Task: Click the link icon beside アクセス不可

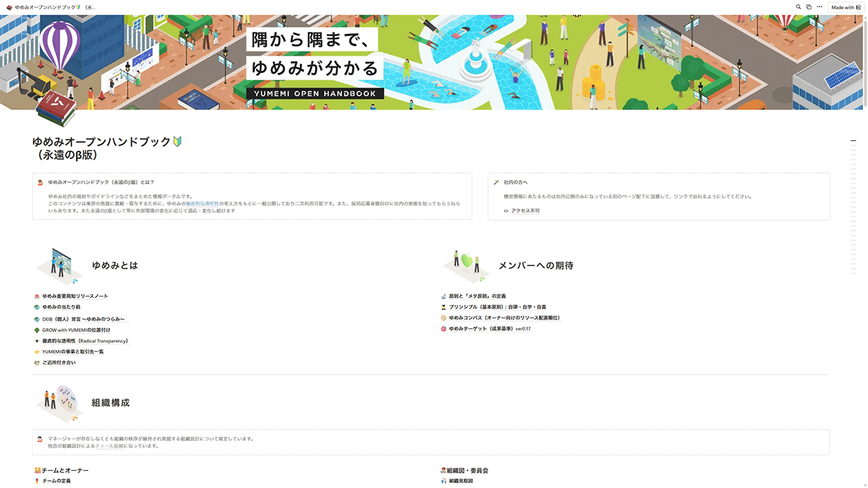Action: [x=506, y=210]
